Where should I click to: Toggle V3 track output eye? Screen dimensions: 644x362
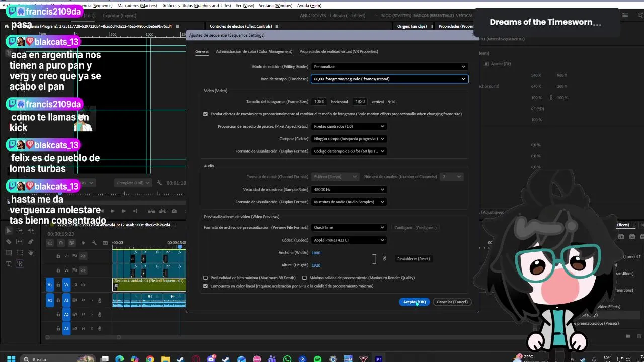coord(83,256)
